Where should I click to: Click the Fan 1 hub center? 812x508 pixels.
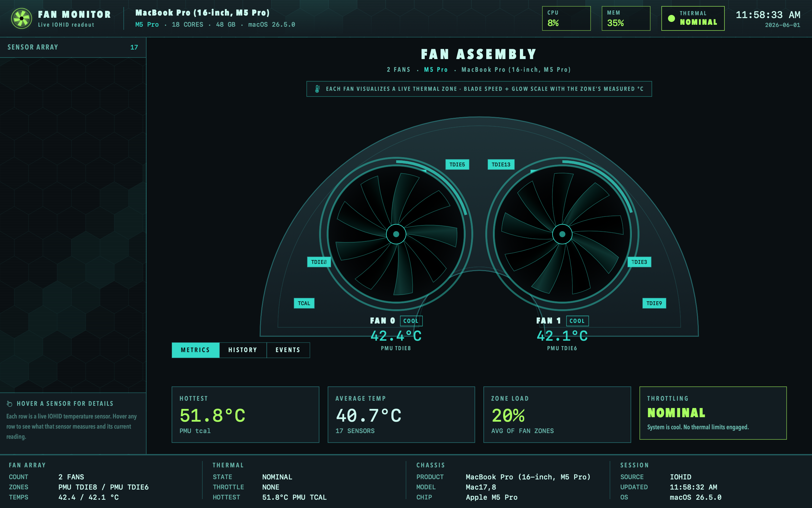pos(562,234)
